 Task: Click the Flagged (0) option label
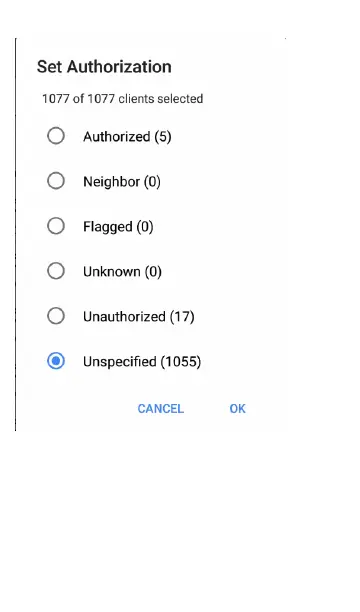click(118, 226)
